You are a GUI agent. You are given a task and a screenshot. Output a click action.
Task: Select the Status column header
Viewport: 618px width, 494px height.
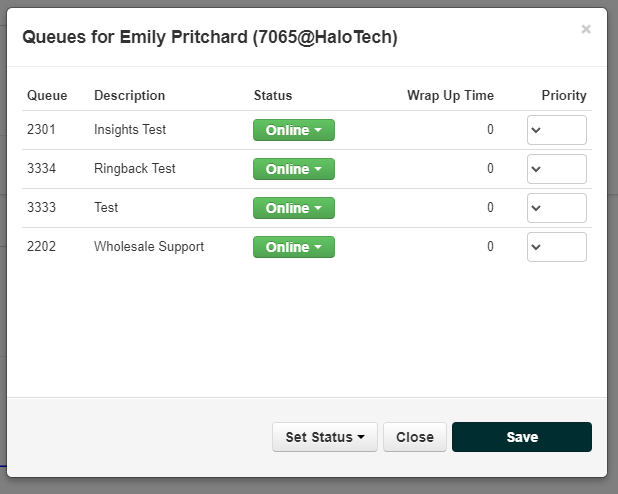[x=273, y=95]
